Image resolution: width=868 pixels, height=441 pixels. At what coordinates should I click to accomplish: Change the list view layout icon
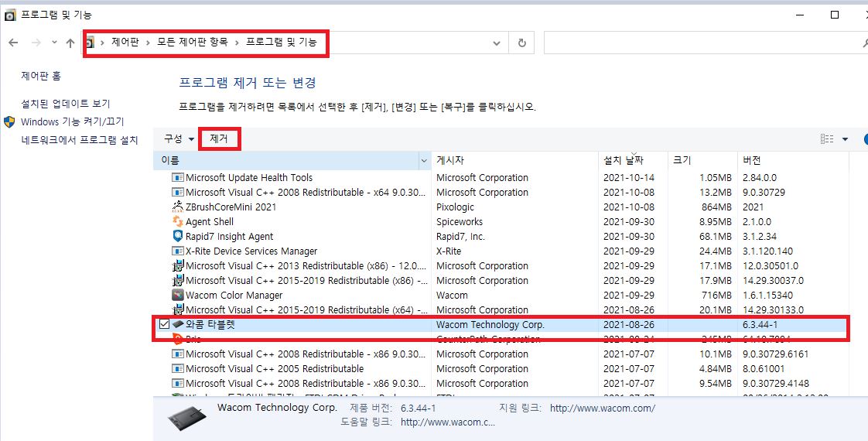(827, 139)
